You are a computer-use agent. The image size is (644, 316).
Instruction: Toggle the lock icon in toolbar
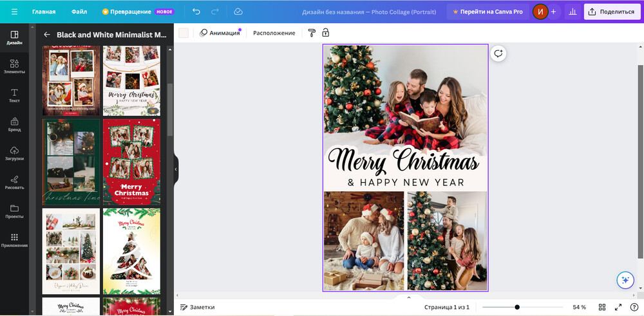pyautogui.click(x=325, y=33)
